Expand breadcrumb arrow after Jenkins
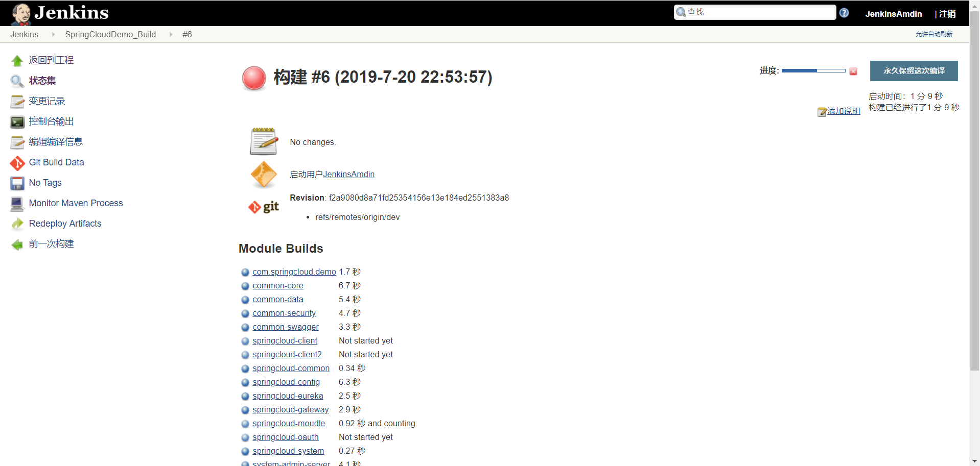This screenshot has width=980, height=466. (53, 34)
